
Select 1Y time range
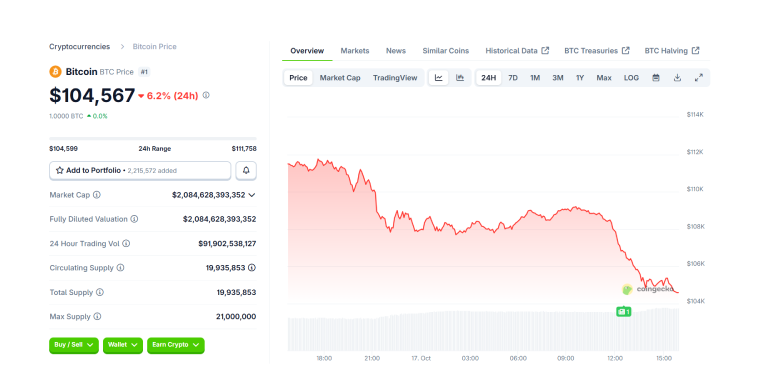[x=580, y=78]
